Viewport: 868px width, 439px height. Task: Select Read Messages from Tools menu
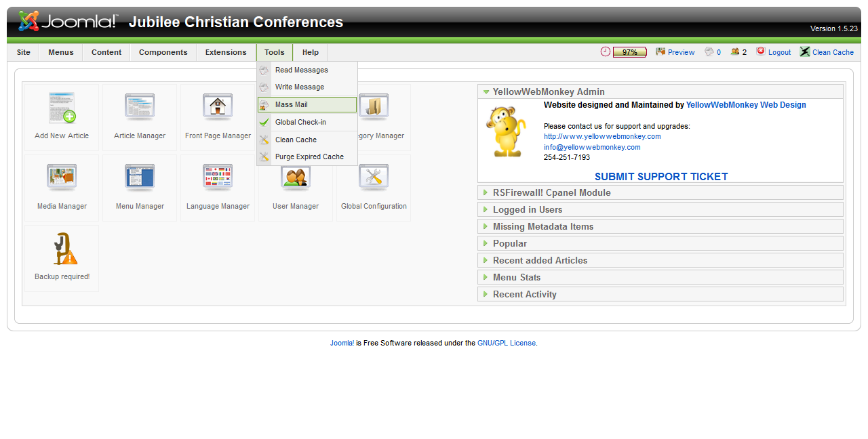(x=307, y=70)
